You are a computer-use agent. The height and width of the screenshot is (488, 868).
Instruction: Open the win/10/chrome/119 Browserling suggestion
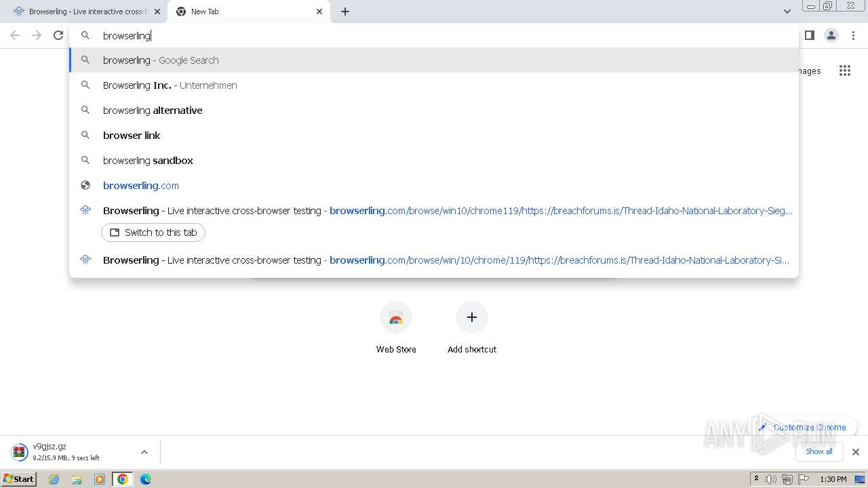[x=434, y=260]
